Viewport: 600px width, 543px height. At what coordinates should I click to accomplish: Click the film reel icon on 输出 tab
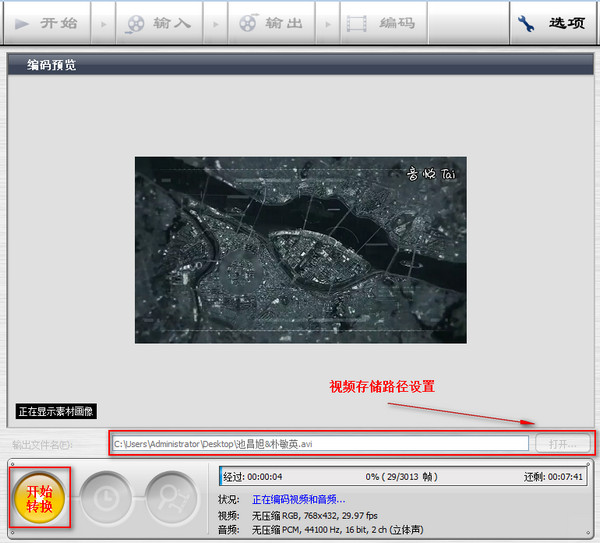coord(249,23)
